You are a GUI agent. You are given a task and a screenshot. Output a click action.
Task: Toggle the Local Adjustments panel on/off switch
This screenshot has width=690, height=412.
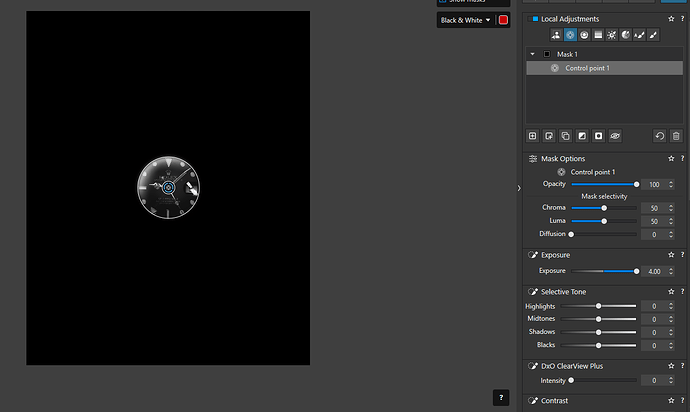[x=534, y=19]
